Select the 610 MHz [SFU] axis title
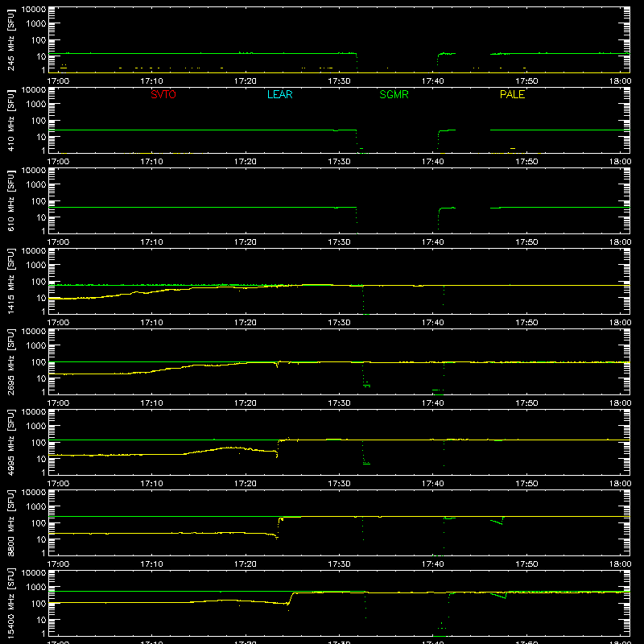 10,200
